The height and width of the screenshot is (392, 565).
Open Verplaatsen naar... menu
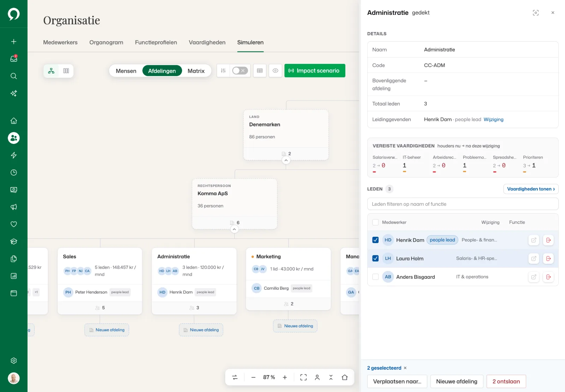(x=397, y=381)
